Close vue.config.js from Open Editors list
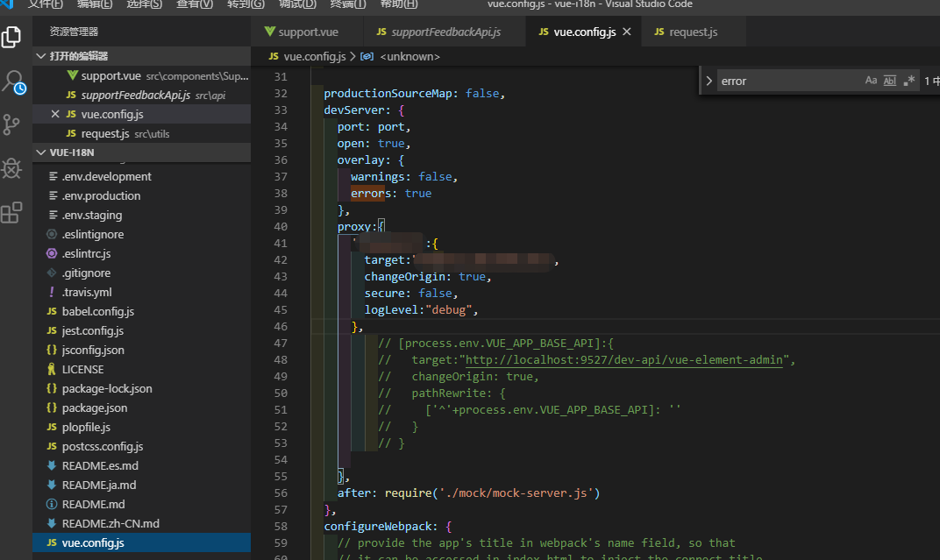Image resolution: width=940 pixels, height=560 pixels. point(54,114)
